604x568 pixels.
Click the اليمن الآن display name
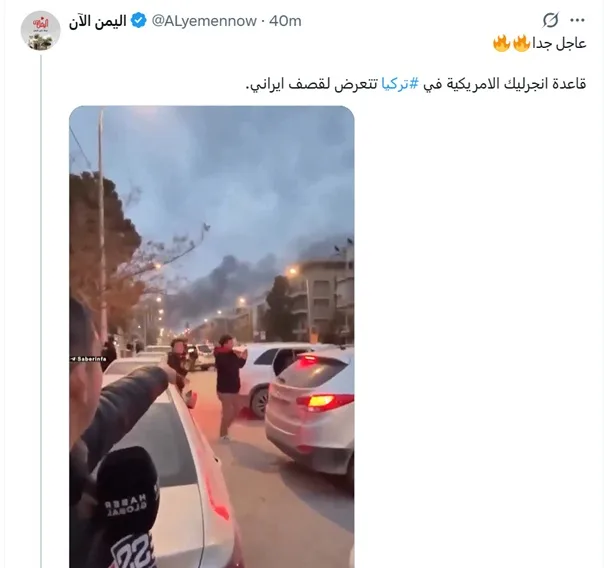coord(98,21)
